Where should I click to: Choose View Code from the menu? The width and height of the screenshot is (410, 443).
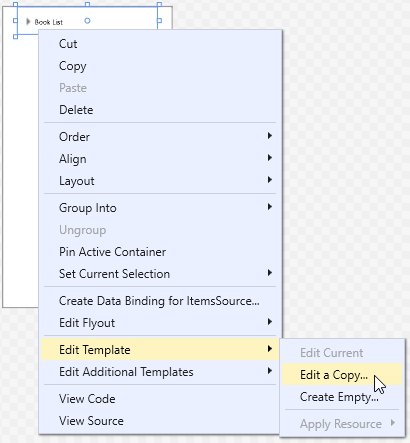click(160, 399)
